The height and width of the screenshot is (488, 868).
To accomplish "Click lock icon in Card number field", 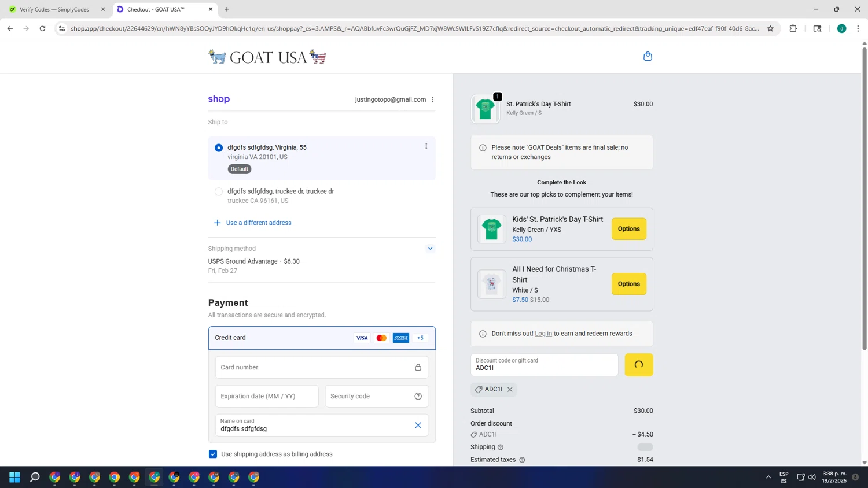I will tap(418, 367).
